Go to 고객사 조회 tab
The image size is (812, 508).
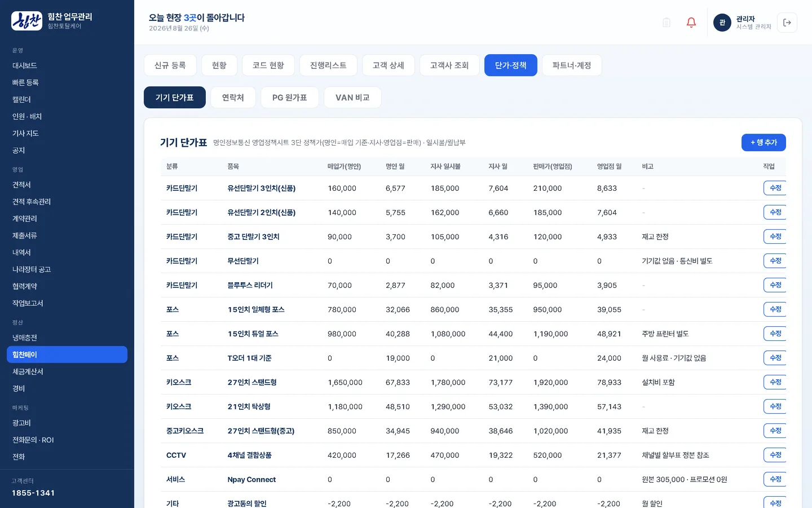(x=449, y=65)
